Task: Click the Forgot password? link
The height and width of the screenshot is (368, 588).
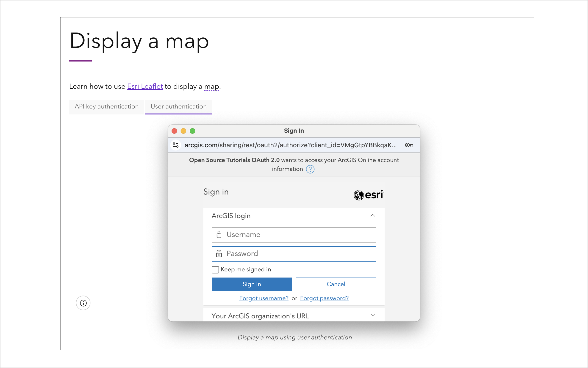Action: 324,298
